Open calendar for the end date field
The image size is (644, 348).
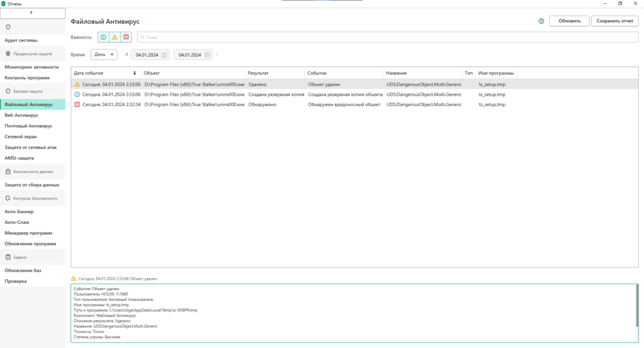(207, 55)
